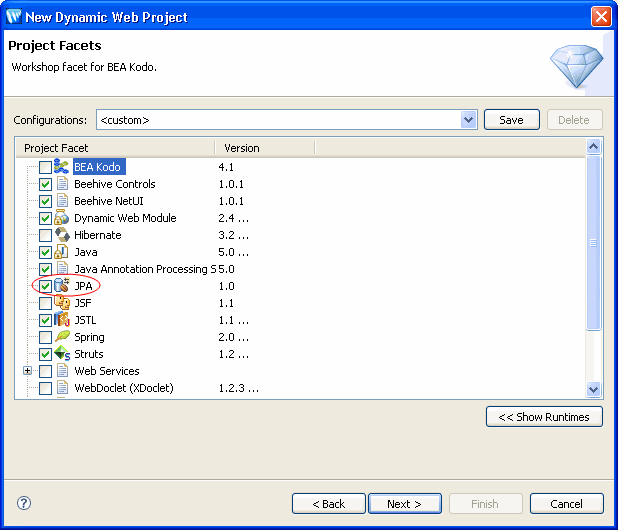Click the scrollbar down arrow
Viewport: 618px width, 530px height.
pyautogui.click(x=593, y=389)
